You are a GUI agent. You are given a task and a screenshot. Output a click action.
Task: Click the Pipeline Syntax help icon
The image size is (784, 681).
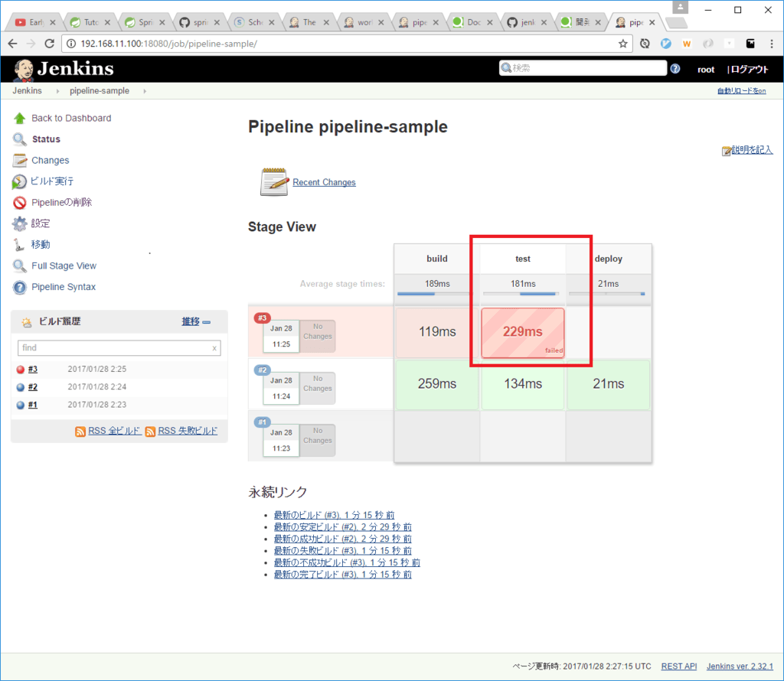pos(19,288)
